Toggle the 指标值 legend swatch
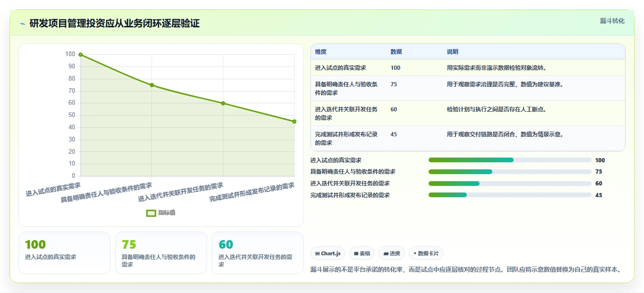 (151, 213)
